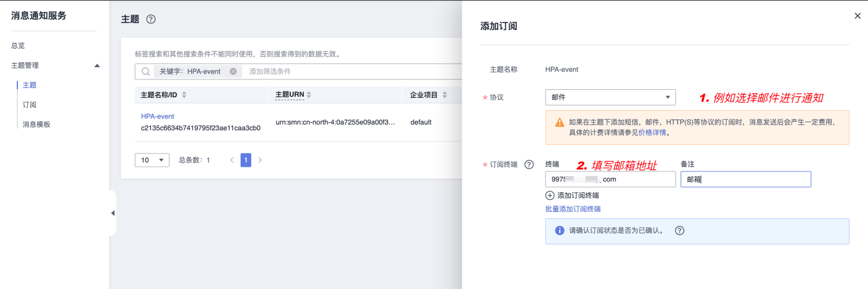Image resolution: width=868 pixels, height=289 pixels.
Task: Open the HPA-event topic link
Action: pyautogui.click(x=157, y=116)
